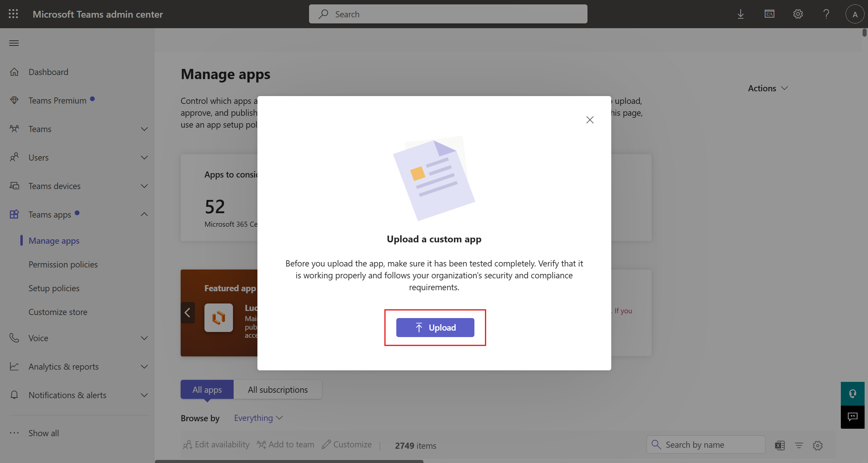Click the Upload button in the dialog

click(x=435, y=327)
